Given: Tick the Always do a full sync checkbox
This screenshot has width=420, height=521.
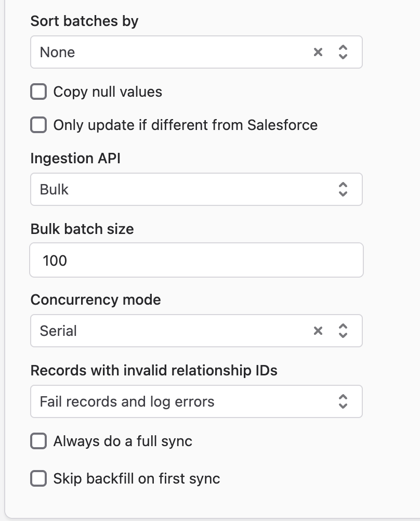Looking at the screenshot, I should [38, 441].
